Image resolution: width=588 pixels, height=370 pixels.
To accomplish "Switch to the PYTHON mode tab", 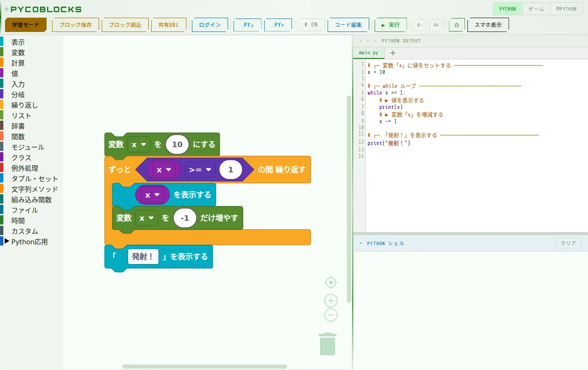I will click(x=508, y=9).
